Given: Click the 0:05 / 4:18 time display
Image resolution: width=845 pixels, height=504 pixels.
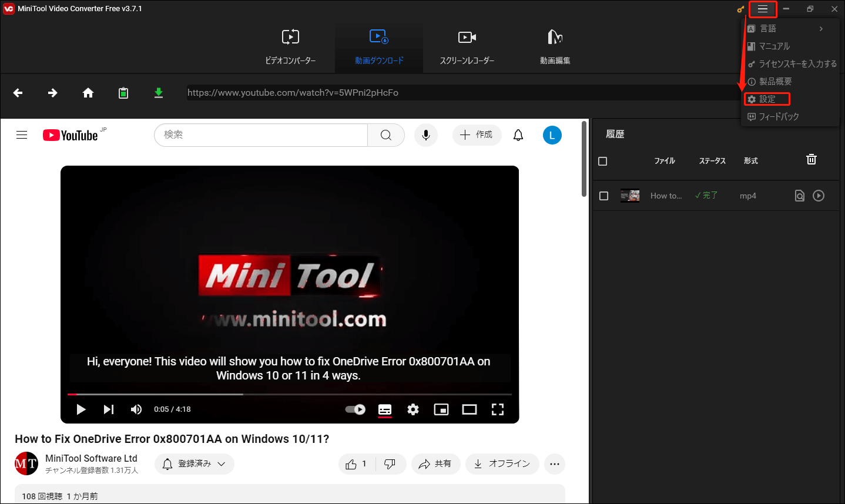Looking at the screenshot, I should point(172,409).
